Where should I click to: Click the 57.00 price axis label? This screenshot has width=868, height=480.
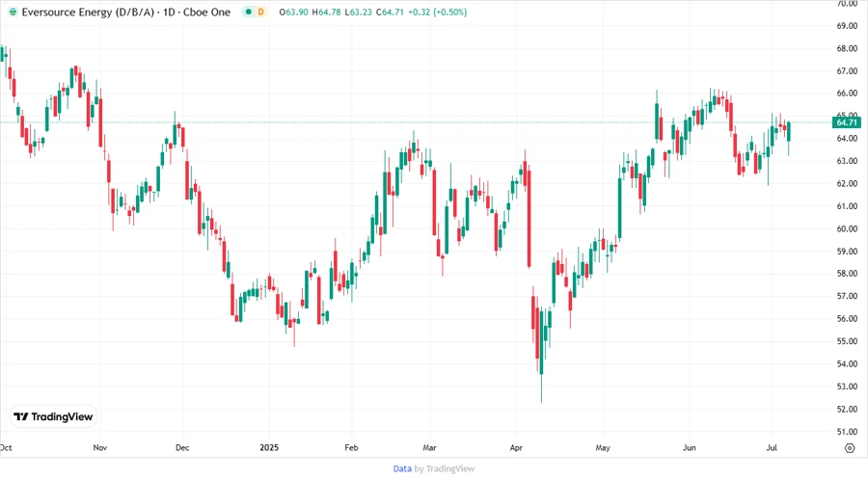coord(847,297)
